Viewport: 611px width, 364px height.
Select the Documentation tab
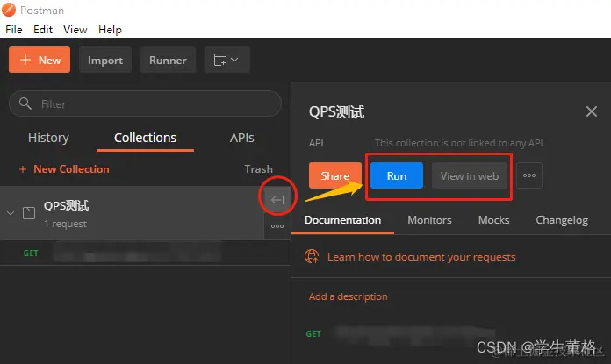(343, 220)
